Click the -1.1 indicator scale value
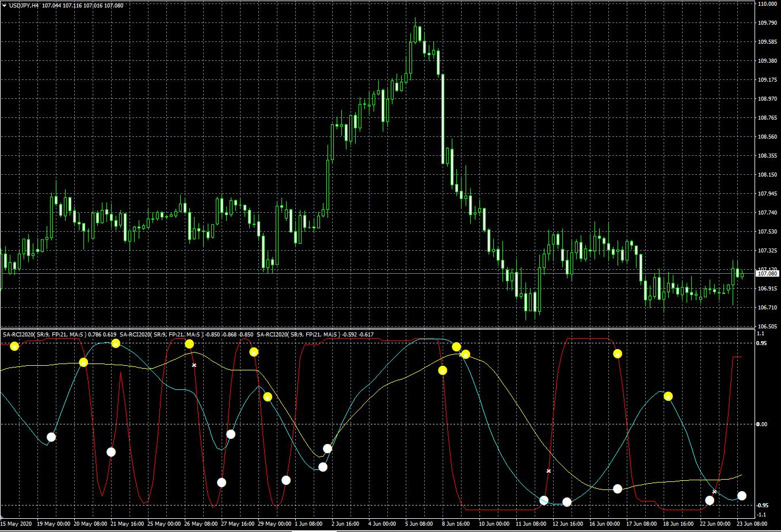This screenshot has width=781, height=532. pyautogui.click(x=760, y=514)
